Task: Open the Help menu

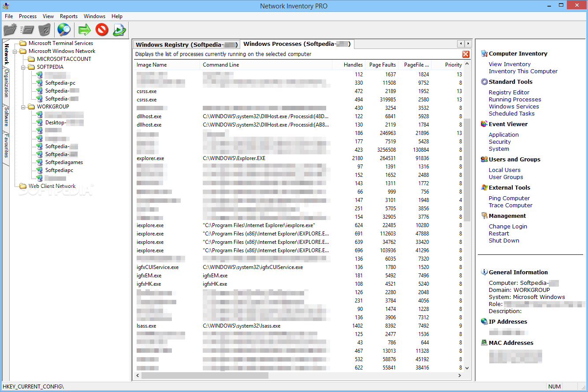Action: pyautogui.click(x=117, y=16)
